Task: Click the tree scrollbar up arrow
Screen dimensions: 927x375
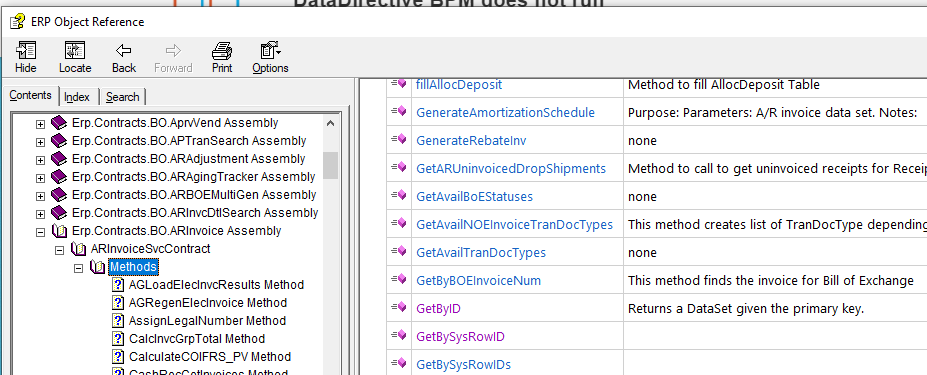Action: (330, 124)
